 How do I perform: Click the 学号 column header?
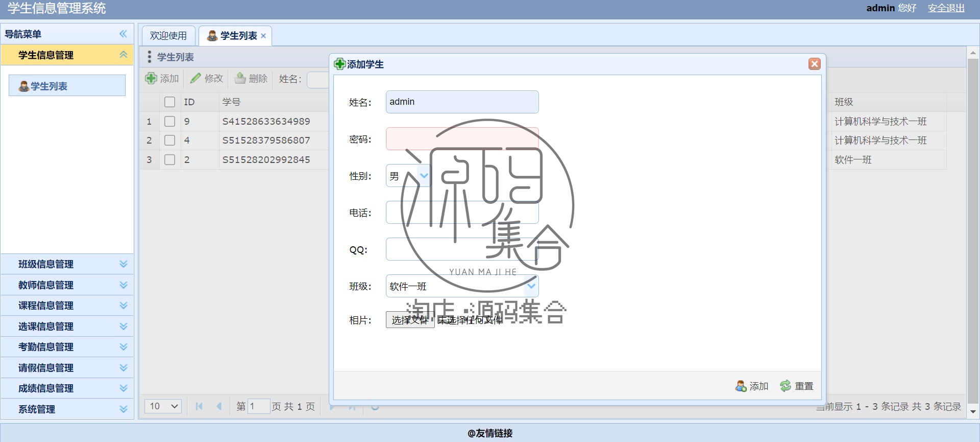(x=231, y=102)
